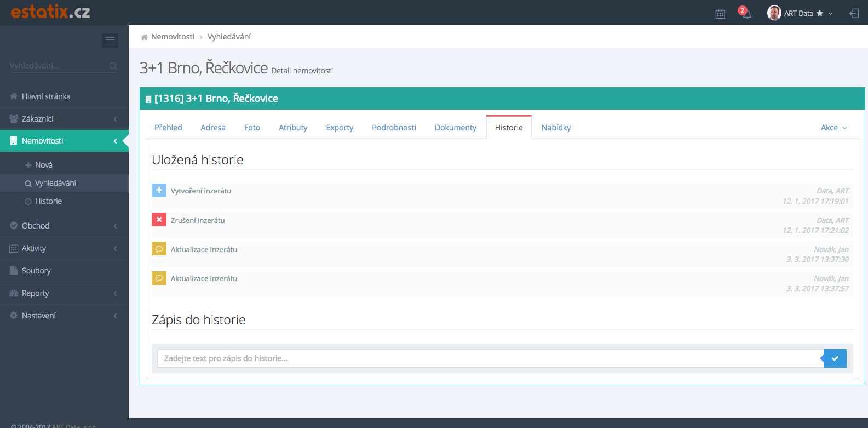Click Vytvoření inzerátu history entry text

pos(201,191)
